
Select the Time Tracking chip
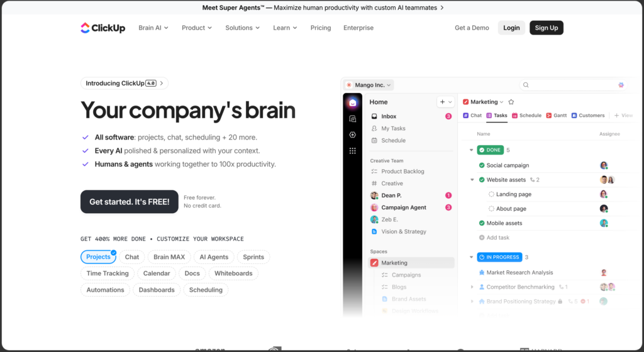click(107, 273)
